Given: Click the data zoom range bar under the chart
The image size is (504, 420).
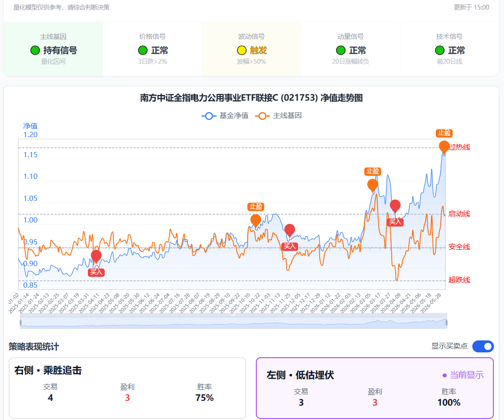Looking at the screenshot, I should pyautogui.click(x=234, y=322).
